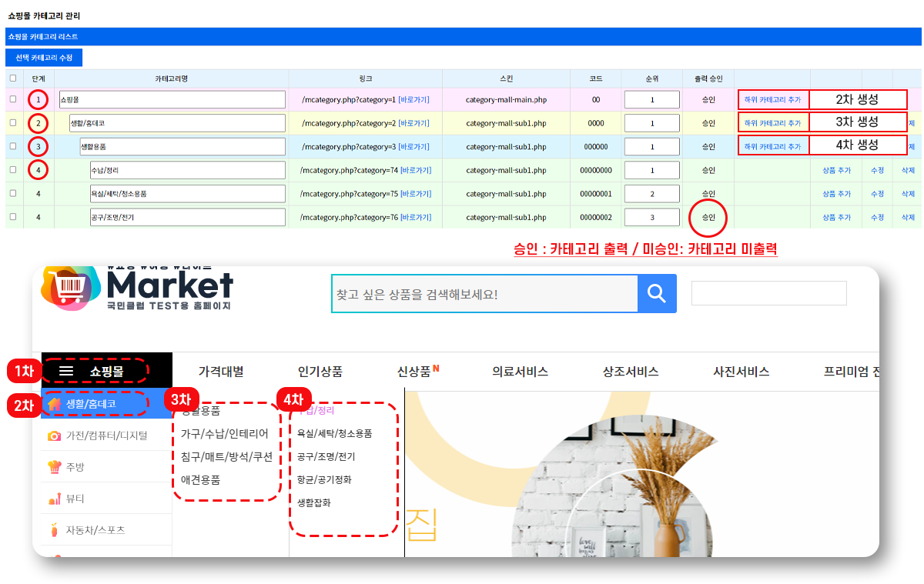Screen dimensions: 924x584
Task: Open 욕실/세탁/청소용품 in the fourth-level menu
Action: tap(335, 434)
